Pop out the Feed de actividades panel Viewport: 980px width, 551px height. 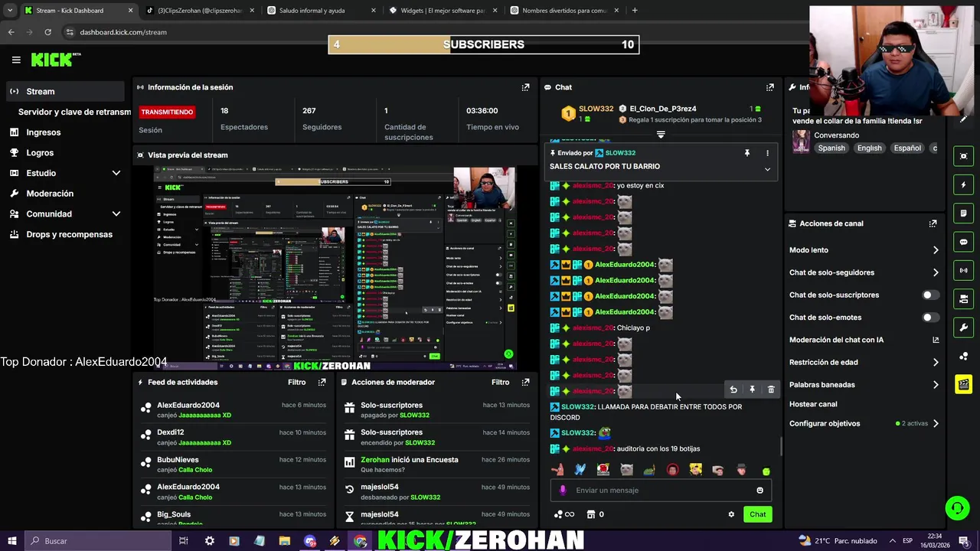(x=322, y=382)
